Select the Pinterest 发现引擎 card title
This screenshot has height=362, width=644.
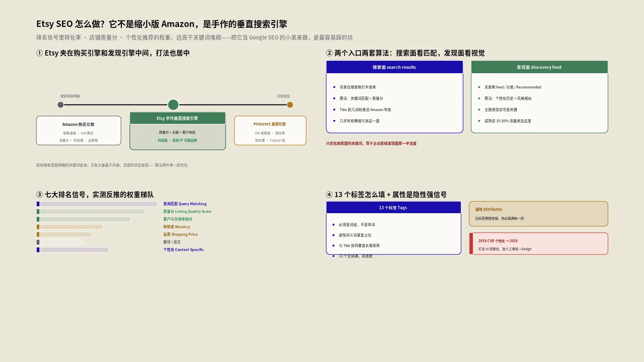click(270, 124)
